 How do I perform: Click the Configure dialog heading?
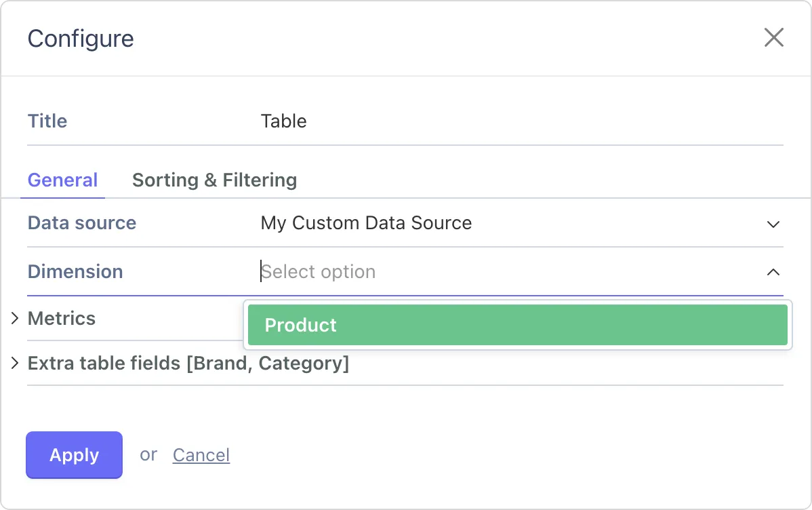coord(81,39)
